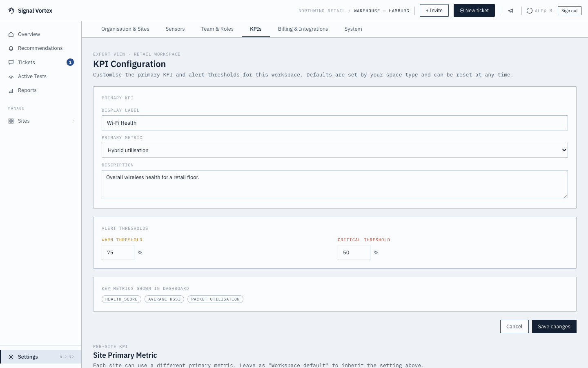Screen dimensions: 588x368
Task: Click the Warehouse – Hamburg breadcrumb
Action: (381, 11)
